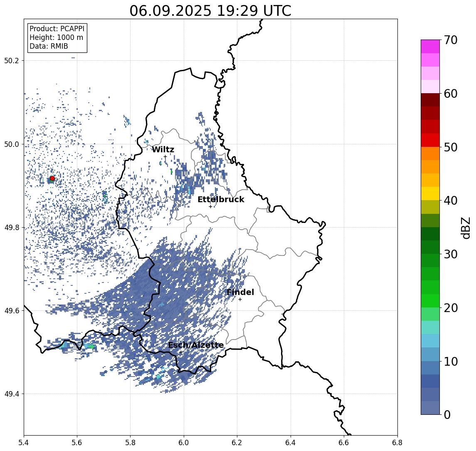Click the Findel location label
The width and height of the screenshot is (476, 451).
point(240,292)
